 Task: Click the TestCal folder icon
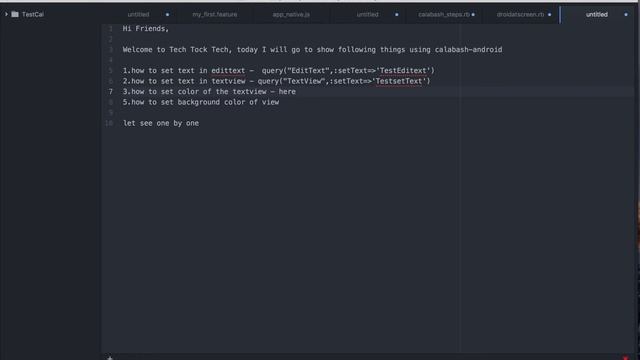(x=15, y=14)
